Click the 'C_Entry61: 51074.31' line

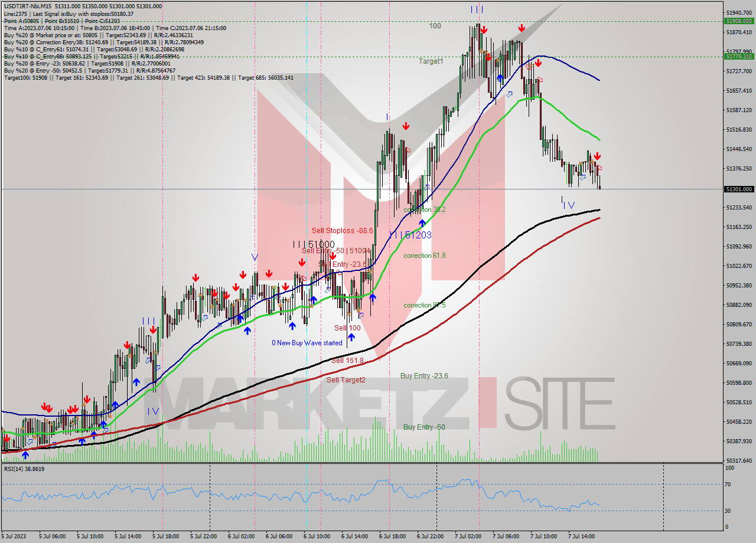tap(93, 49)
